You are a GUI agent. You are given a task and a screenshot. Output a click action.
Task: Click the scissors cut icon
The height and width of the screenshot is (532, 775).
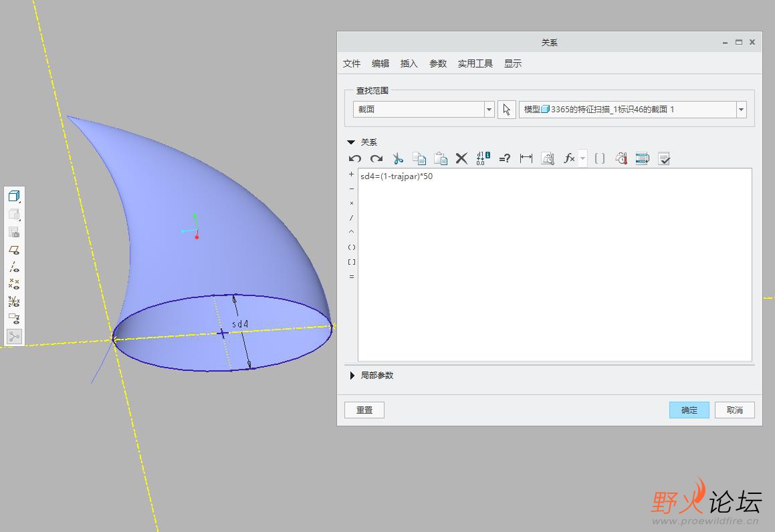coord(398,158)
